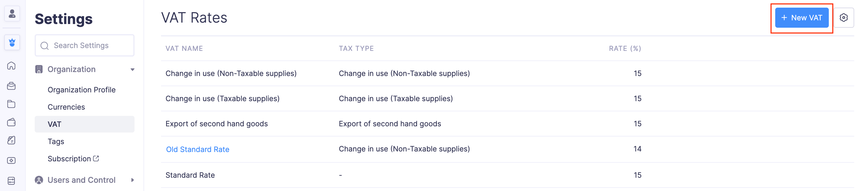
Task: Select the wallet icon in the sidebar
Action: coord(12,123)
